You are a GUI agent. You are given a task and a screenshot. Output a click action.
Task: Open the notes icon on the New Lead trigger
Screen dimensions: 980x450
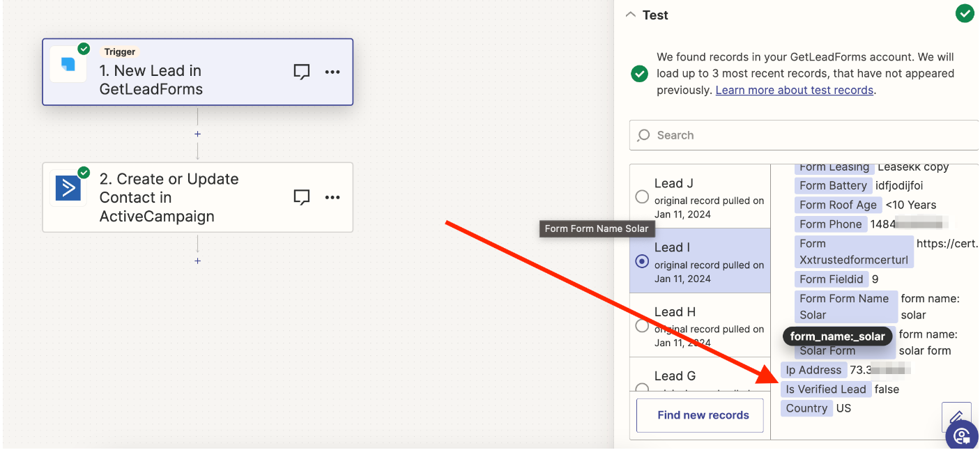(x=302, y=71)
